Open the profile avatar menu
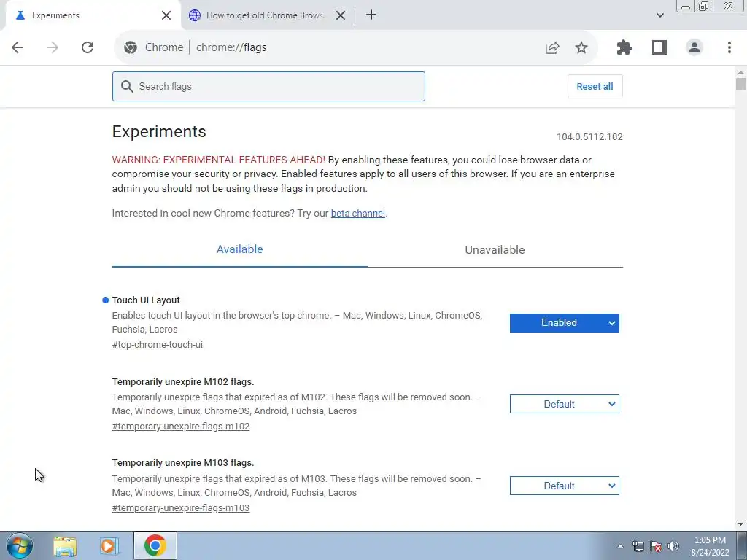Viewport: 747px width, 560px height. coord(694,47)
